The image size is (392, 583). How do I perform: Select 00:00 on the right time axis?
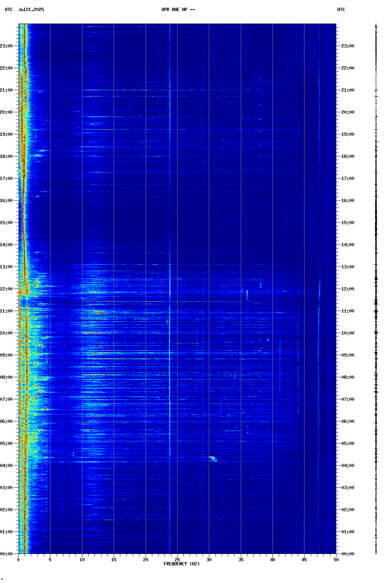(x=348, y=554)
